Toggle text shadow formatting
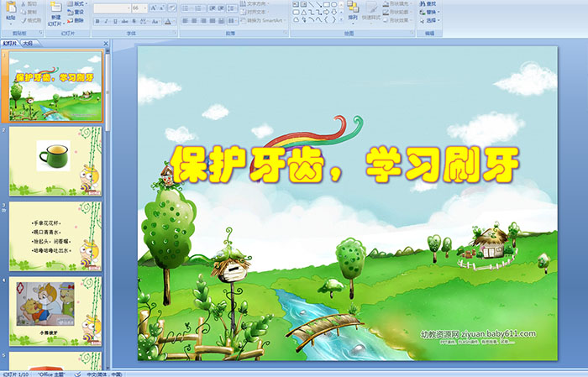The width and height of the screenshot is (588, 377). tap(134, 21)
